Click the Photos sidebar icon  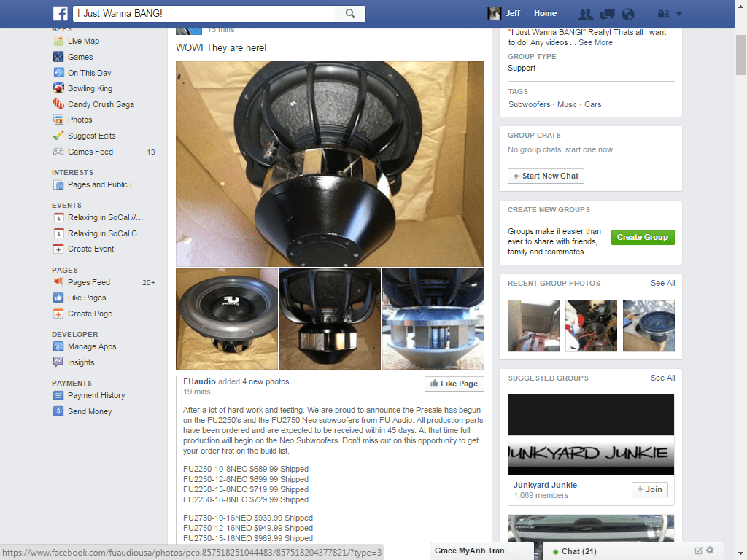pyautogui.click(x=58, y=120)
